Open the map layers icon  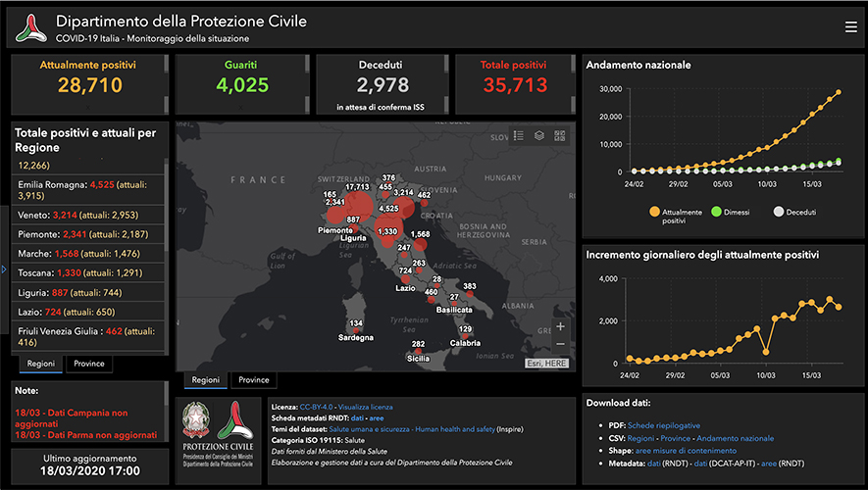point(539,136)
